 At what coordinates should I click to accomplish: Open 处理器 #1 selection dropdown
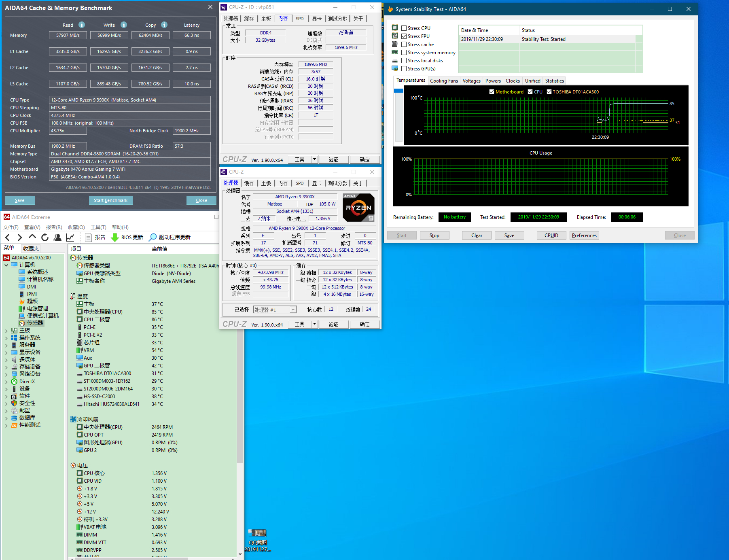point(293,310)
